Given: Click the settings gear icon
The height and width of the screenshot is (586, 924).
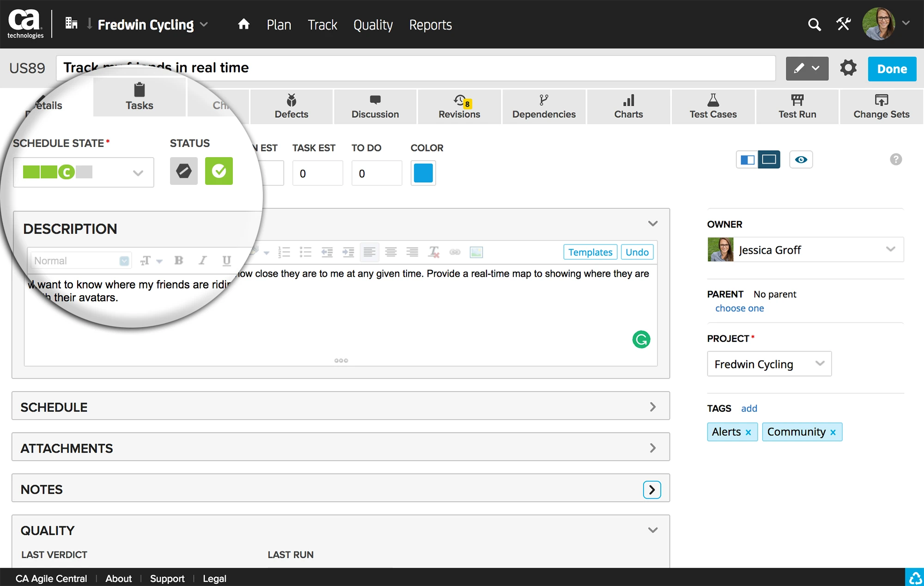Looking at the screenshot, I should (x=848, y=68).
